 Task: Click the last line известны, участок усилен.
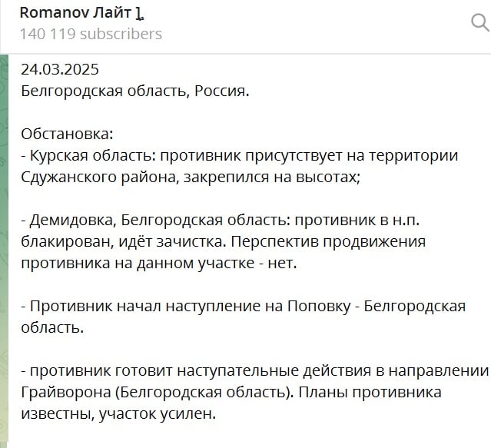click(x=118, y=414)
